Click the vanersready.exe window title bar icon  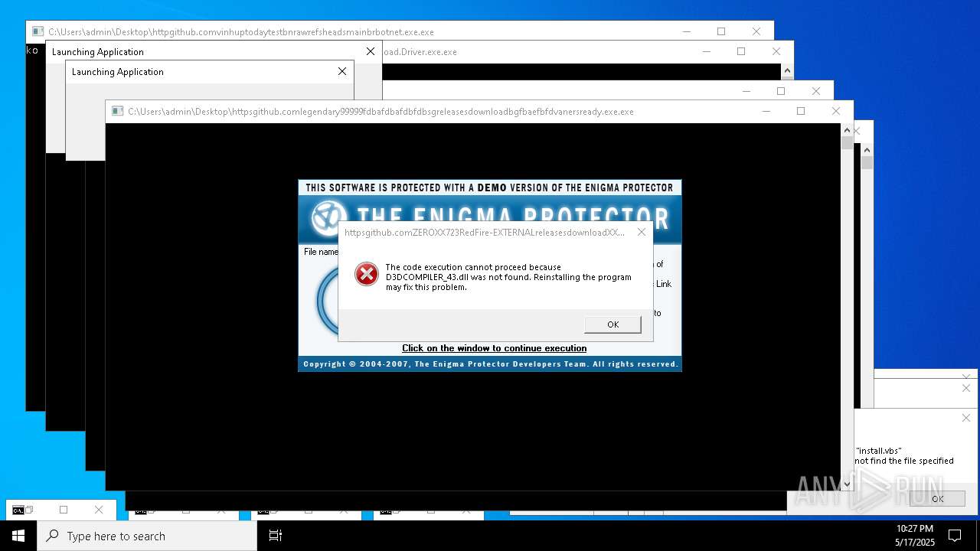117,112
